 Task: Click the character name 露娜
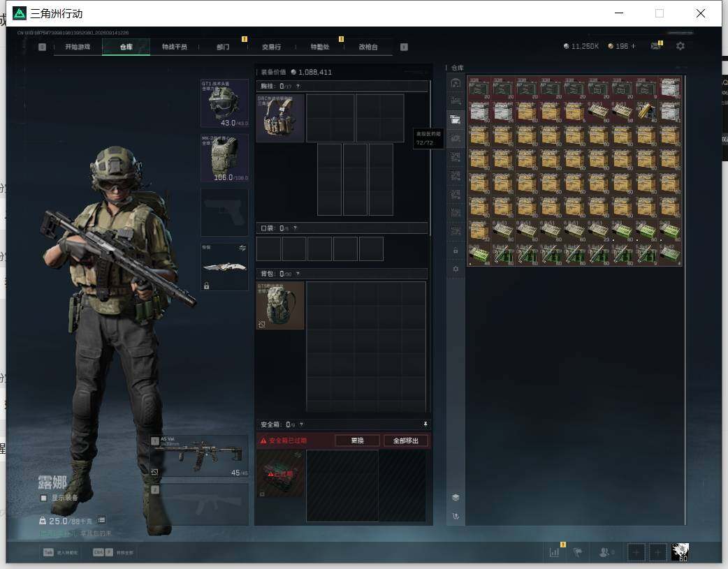click(x=52, y=482)
